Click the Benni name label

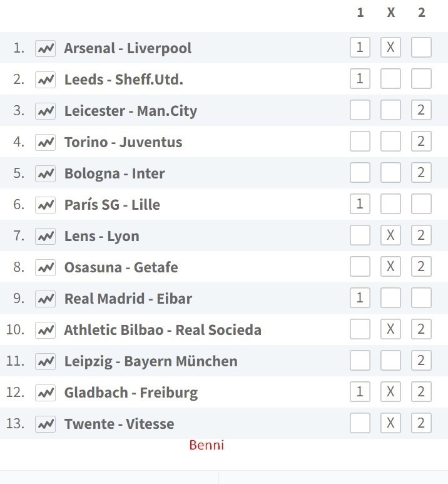pos(206,445)
